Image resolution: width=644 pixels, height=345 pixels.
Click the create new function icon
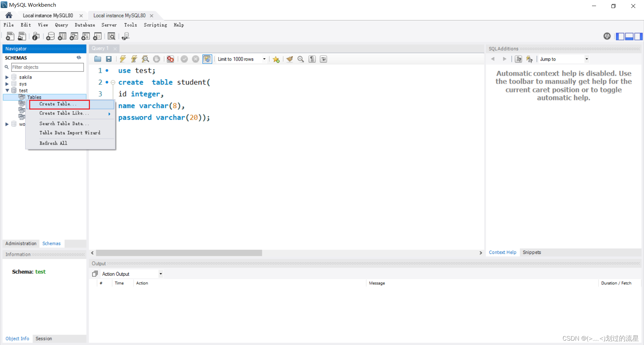97,36
